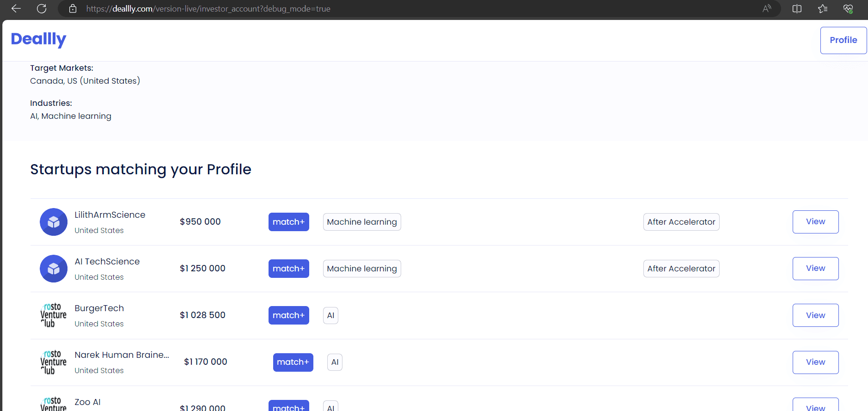The height and width of the screenshot is (411, 868).
Task: View the Narek Human Braine startup
Action: [x=816, y=362]
